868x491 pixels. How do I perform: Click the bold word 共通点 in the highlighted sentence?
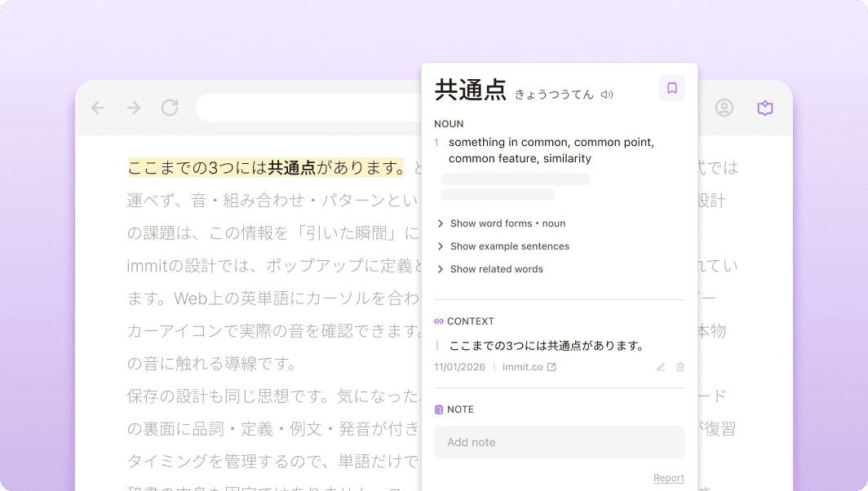(x=292, y=168)
